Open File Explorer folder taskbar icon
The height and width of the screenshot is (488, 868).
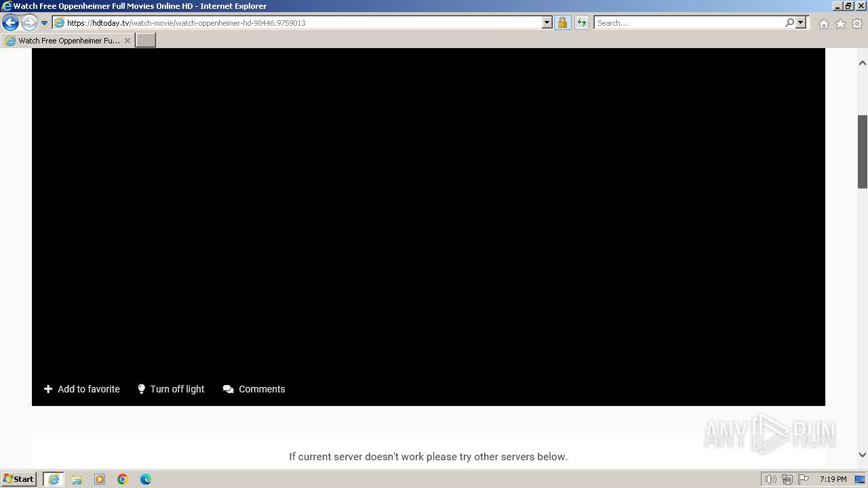coord(77,479)
